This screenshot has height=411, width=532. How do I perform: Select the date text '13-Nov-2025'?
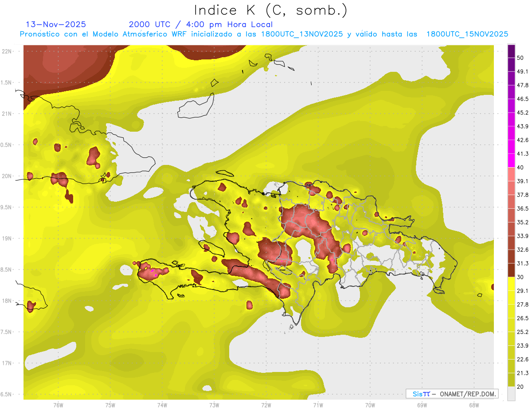[56, 25]
